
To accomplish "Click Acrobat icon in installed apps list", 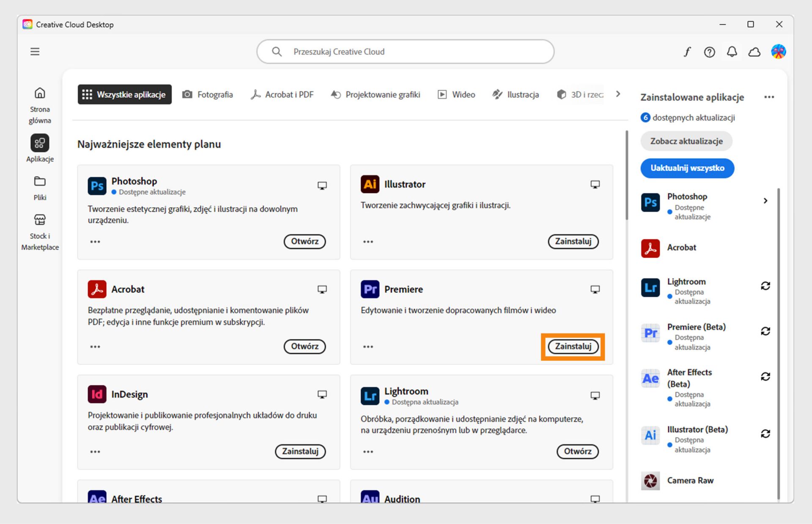I will [x=650, y=248].
